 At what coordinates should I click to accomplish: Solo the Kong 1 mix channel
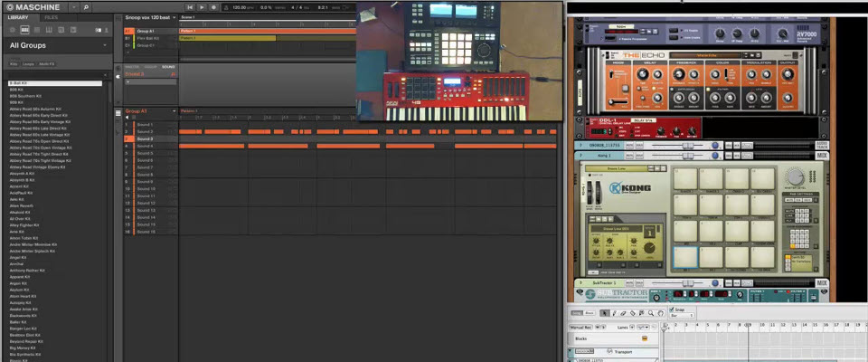(x=639, y=156)
